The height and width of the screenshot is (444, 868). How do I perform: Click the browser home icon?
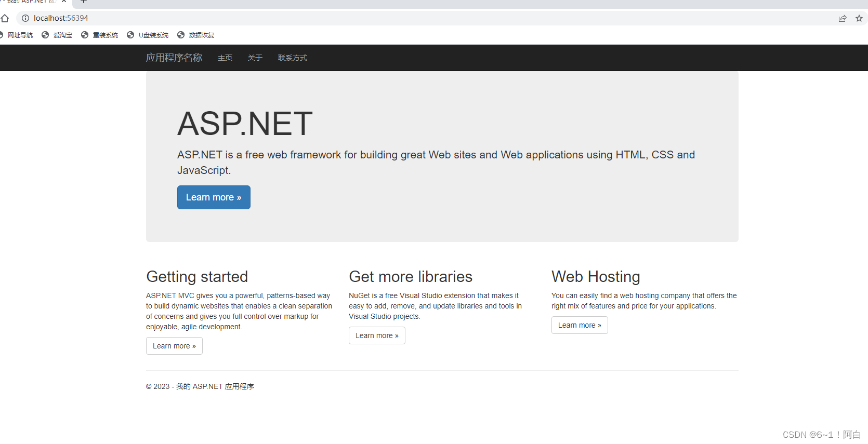click(x=5, y=18)
